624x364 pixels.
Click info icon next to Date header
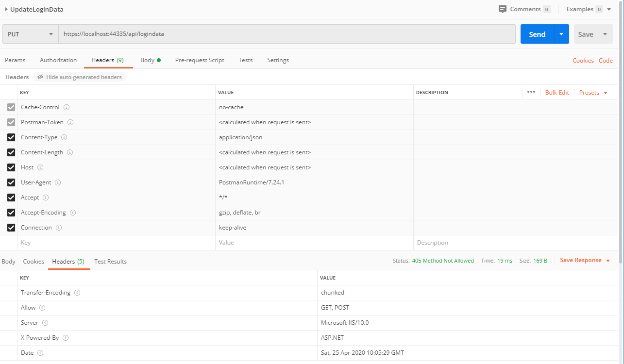[x=40, y=353]
